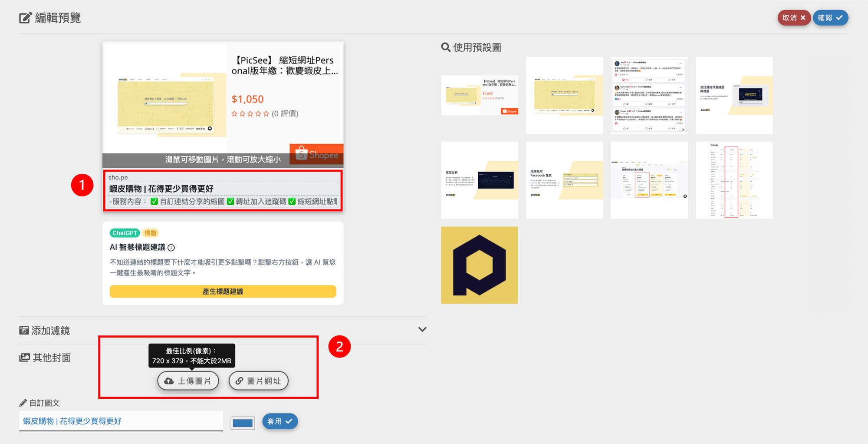
Task: Click the 確認 confirm button
Action: [x=830, y=18]
